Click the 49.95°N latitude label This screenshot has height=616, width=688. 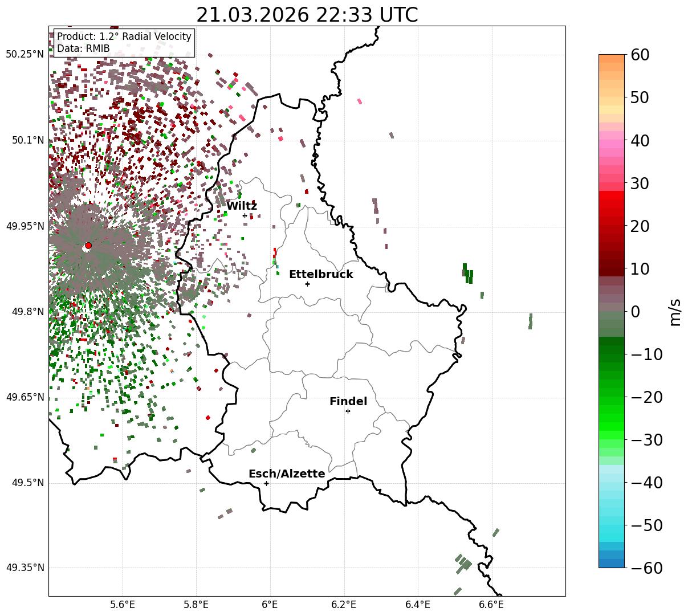[x=25, y=226]
